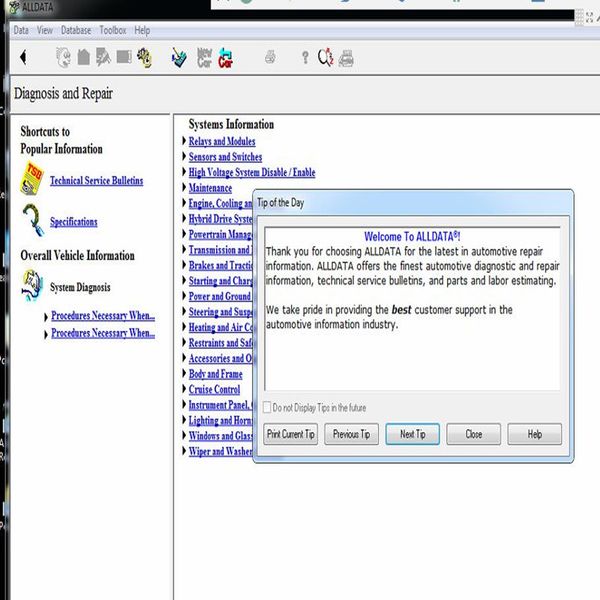The width and height of the screenshot is (600, 600).
Task: Open second Procedures Necessary When link
Action: 103,333
